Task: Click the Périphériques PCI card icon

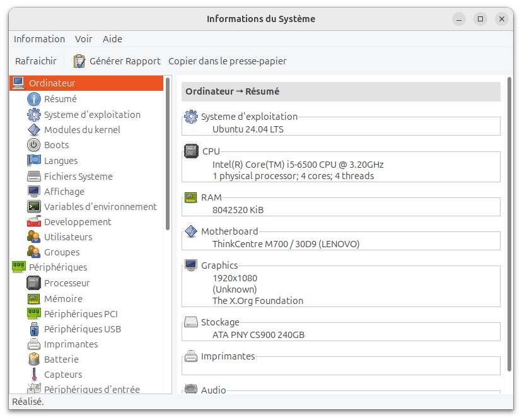Action: click(33, 314)
